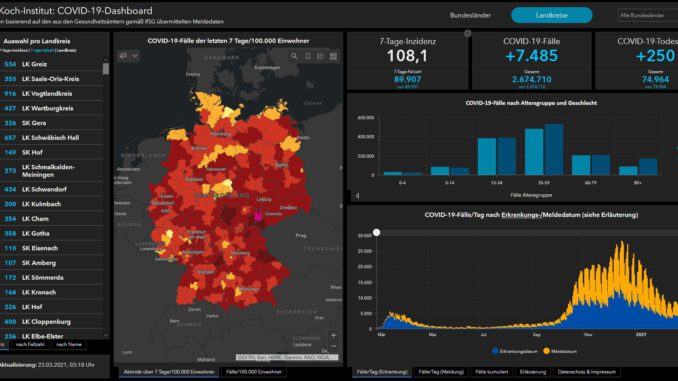The height and width of the screenshot is (381, 678).
Task: Select LK Cloppenburg row
Action: 51,322
